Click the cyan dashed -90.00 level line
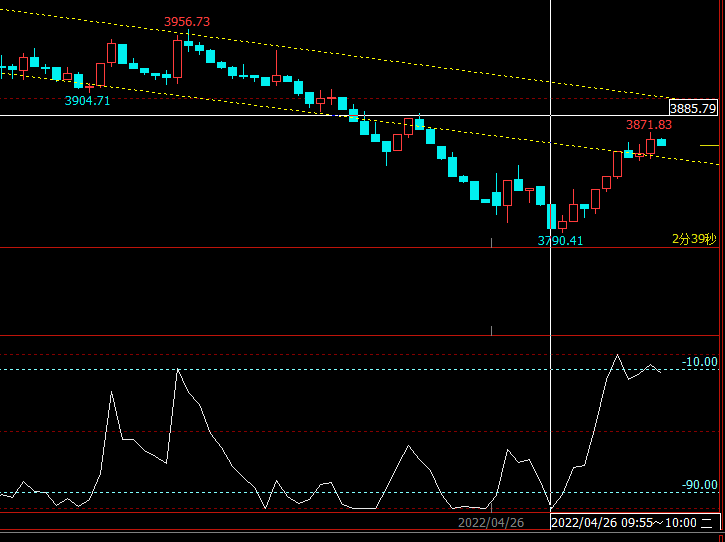The image size is (725, 542). pos(300,492)
